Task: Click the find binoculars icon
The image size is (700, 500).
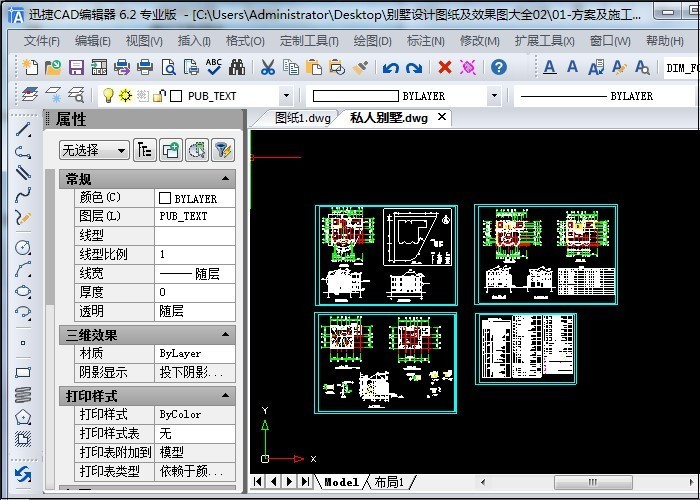Action: tap(237, 68)
